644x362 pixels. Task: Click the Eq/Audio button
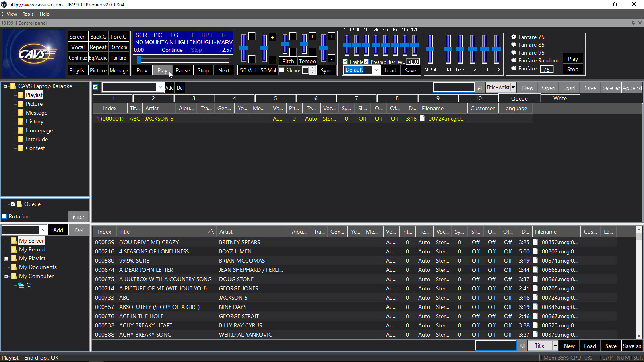pos(98,58)
